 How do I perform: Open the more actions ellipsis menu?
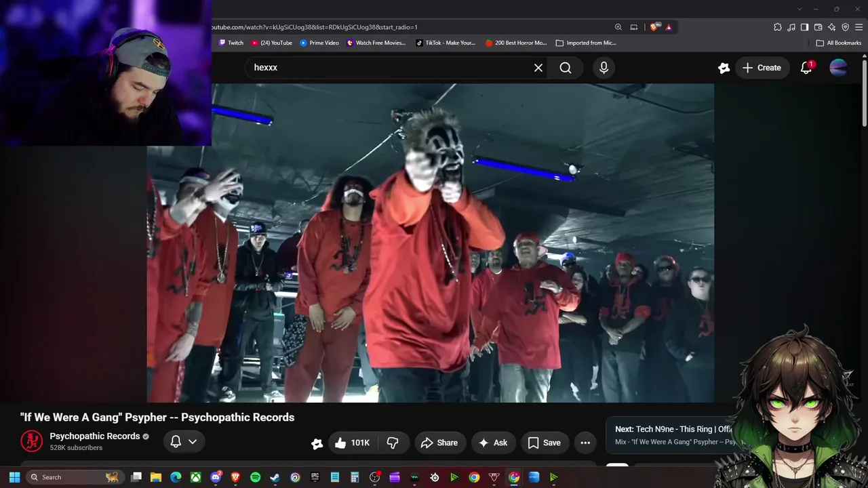point(585,443)
